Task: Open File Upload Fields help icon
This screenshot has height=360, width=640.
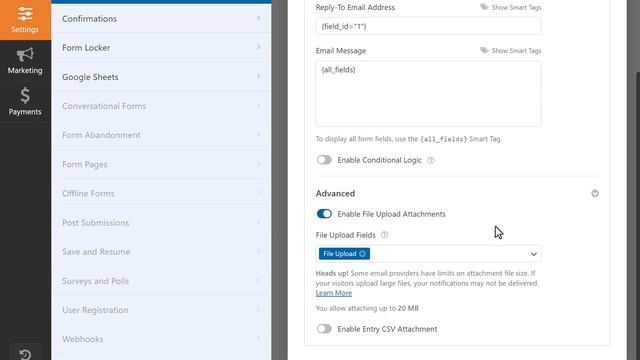Action: tap(384, 235)
